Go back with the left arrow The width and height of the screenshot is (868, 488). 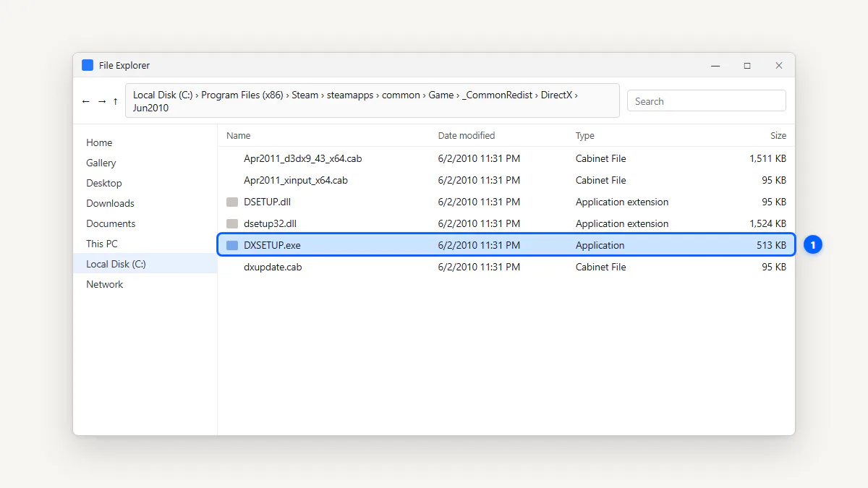tap(86, 101)
